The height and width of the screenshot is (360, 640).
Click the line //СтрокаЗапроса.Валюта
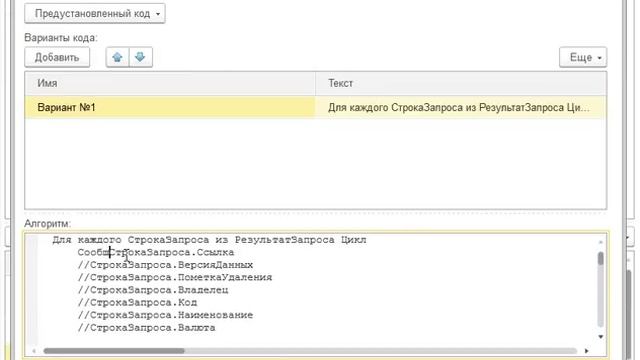click(146, 328)
